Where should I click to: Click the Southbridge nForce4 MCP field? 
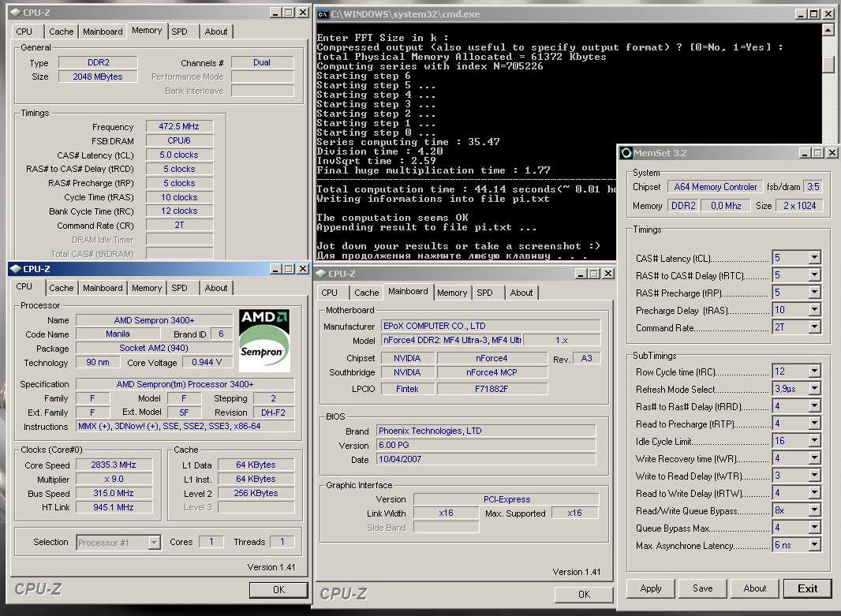click(492, 372)
